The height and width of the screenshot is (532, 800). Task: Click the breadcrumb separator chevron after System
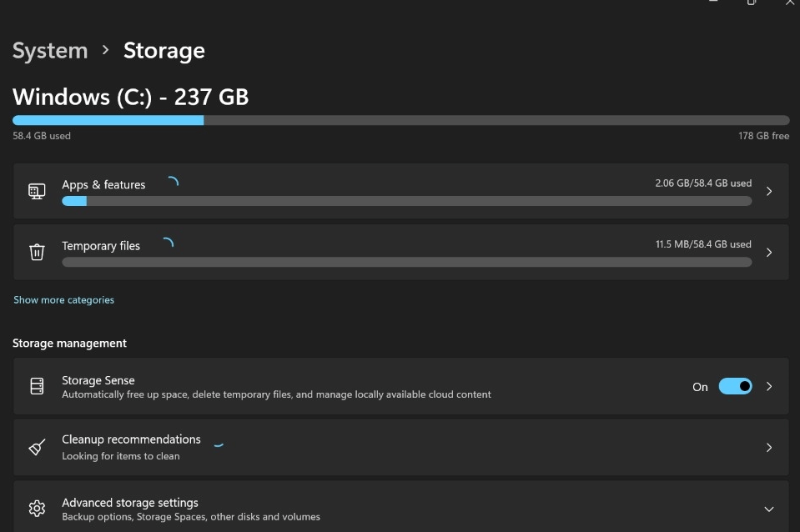106,50
